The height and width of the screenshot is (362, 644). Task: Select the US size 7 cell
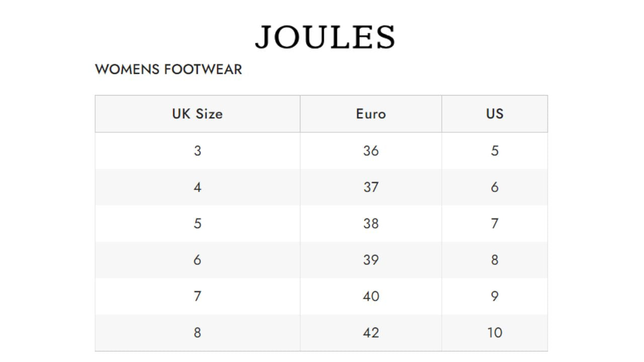pyautogui.click(x=495, y=223)
